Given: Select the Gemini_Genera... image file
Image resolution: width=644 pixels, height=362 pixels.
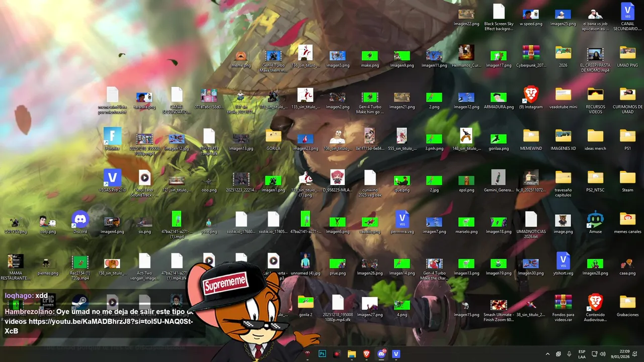Looking at the screenshot, I should coord(499,181).
